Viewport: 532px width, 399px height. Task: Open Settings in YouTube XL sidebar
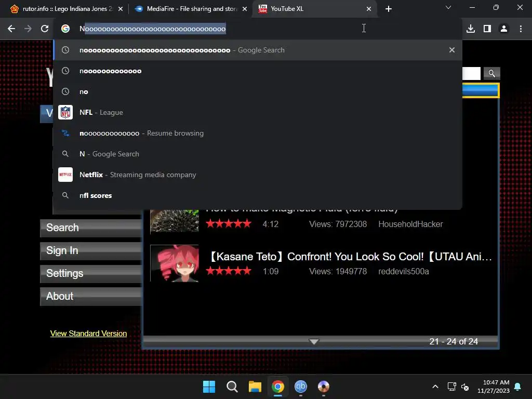(x=91, y=273)
